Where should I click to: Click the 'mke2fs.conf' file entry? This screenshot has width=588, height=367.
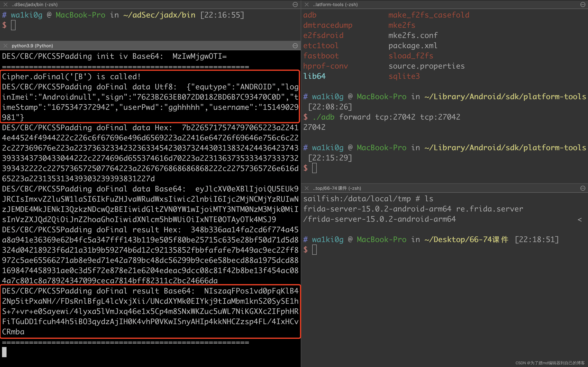point(413,36)
